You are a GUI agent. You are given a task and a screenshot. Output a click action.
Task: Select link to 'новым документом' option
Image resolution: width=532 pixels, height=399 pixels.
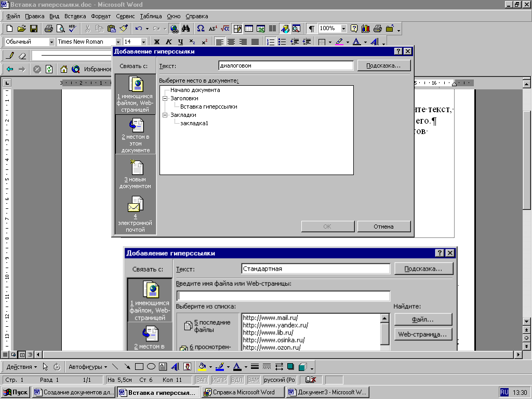(136, 174)
